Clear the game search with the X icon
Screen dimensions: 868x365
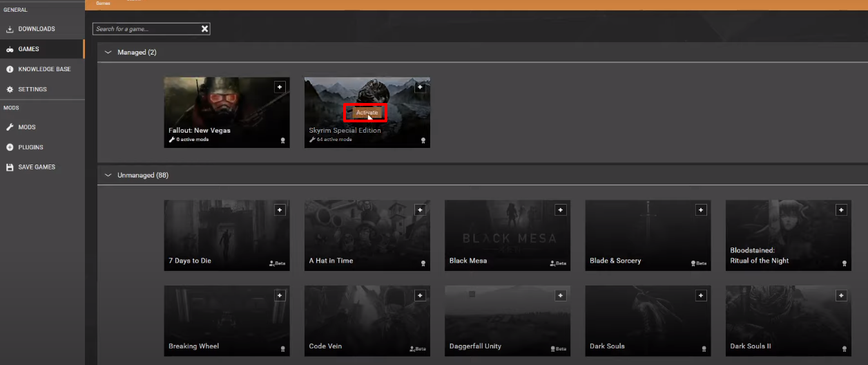point(204,29)
